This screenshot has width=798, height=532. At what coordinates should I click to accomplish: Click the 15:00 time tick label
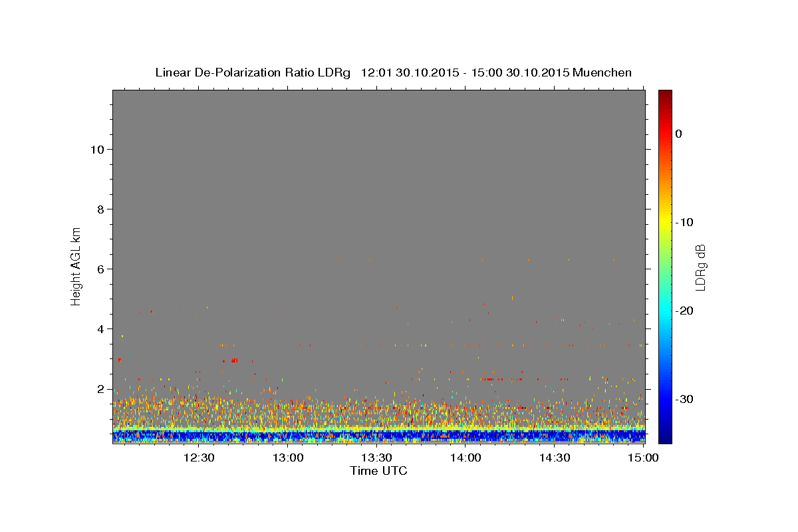pos(643,458)
